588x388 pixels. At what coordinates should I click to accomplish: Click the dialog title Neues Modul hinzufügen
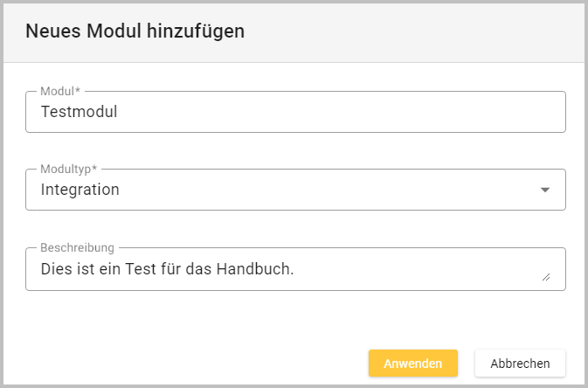[135, 31]
